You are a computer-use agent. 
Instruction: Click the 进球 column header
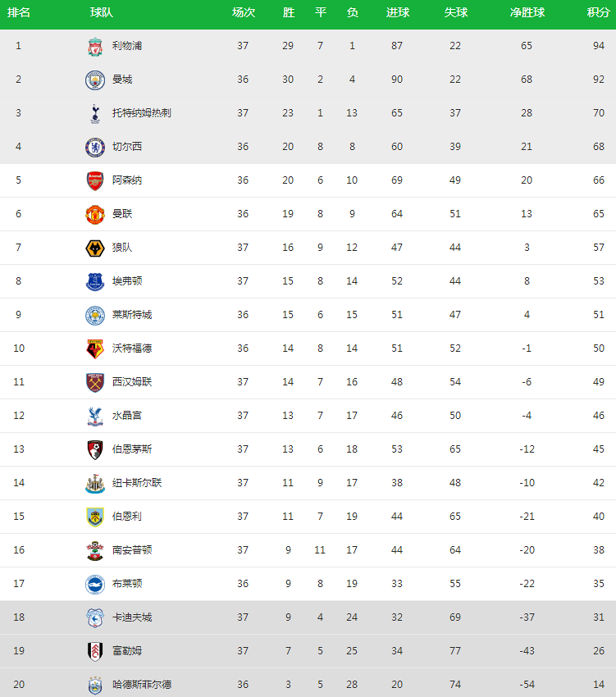click(398, 13)
